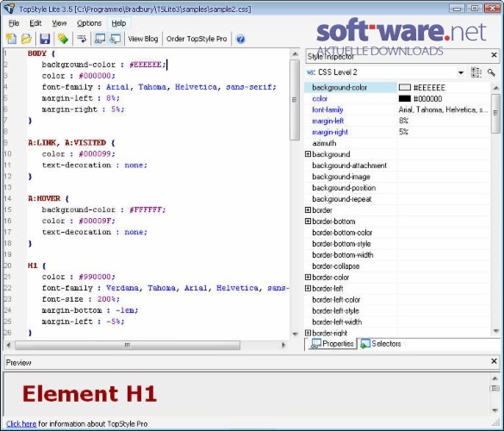
Task: Click the open folder toolbar icon
Action: click(x=27, y=39)
